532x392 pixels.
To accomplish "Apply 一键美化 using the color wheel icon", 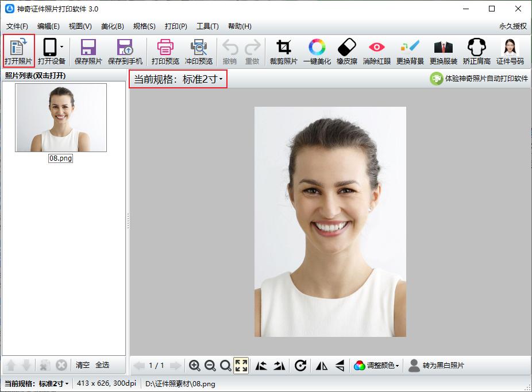I will tap(317, 51).
